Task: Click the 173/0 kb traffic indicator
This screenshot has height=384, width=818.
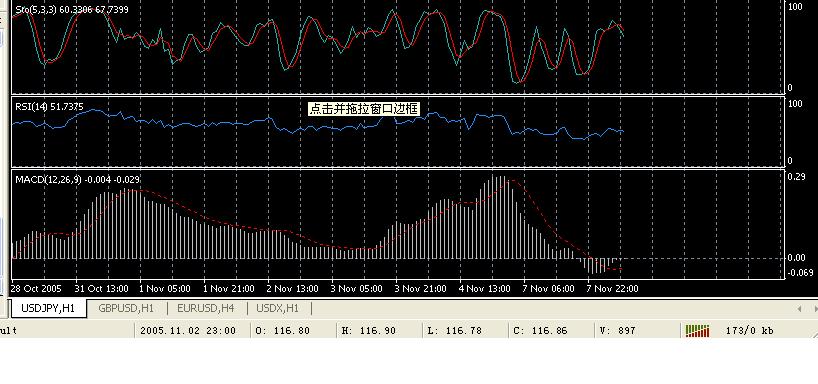Action: pyautogui.click(x=749, y=331)
